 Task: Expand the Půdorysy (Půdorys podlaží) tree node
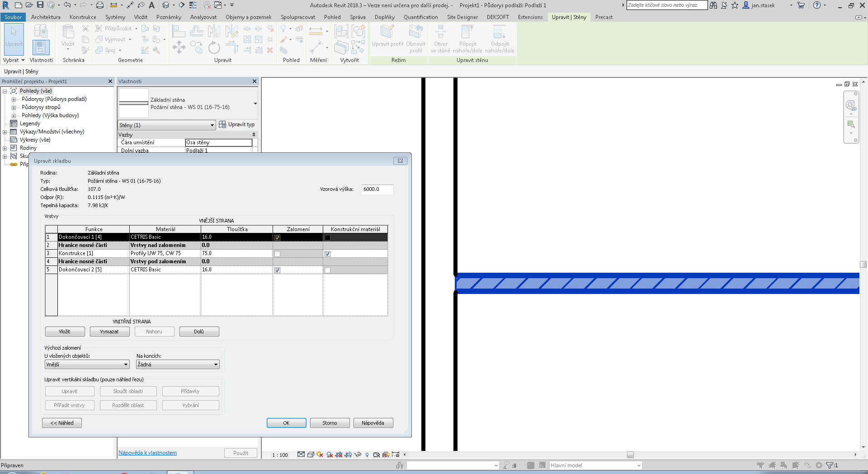[x=14, y=100]
